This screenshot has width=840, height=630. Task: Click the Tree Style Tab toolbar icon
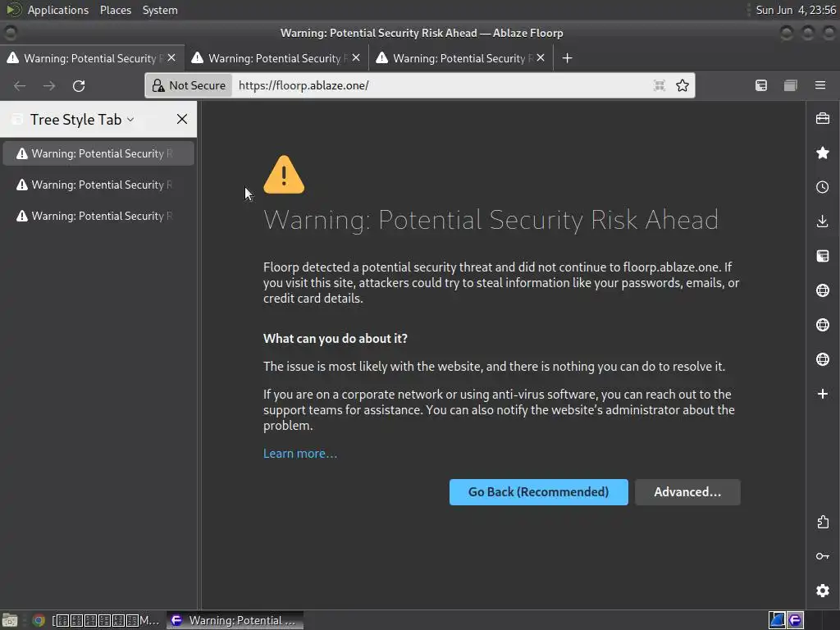click(x=761, y=85)
